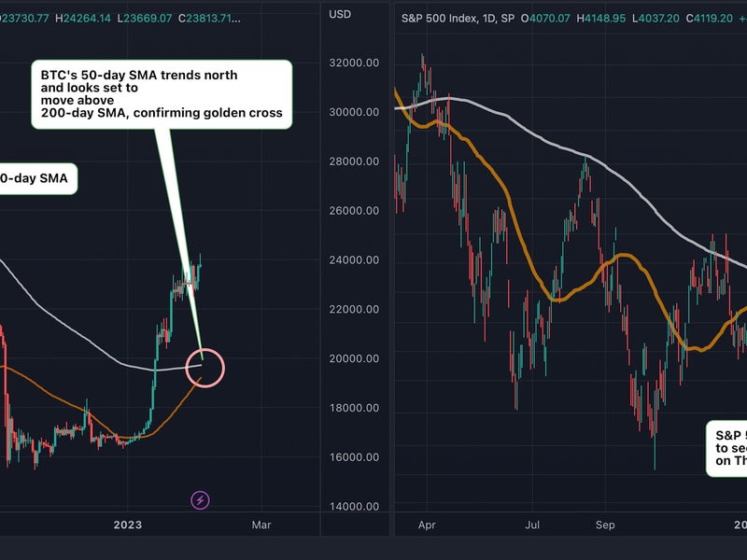Select the partially visible day SMA label box
Viewport: 747px width, 560px height.
37,177
